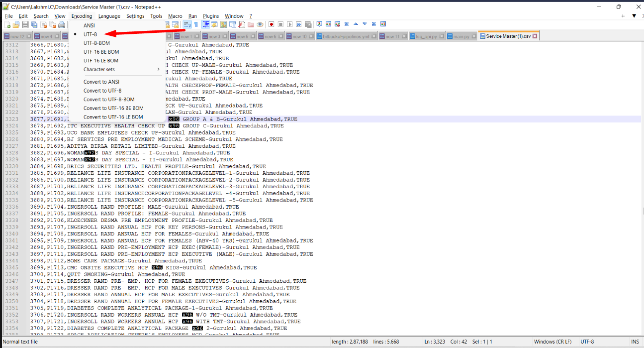Click the Run macro multiple times icon
Image resolution: width=644 pixels, height=348 pixels.
pyautogui.click(x=299, y=24)
